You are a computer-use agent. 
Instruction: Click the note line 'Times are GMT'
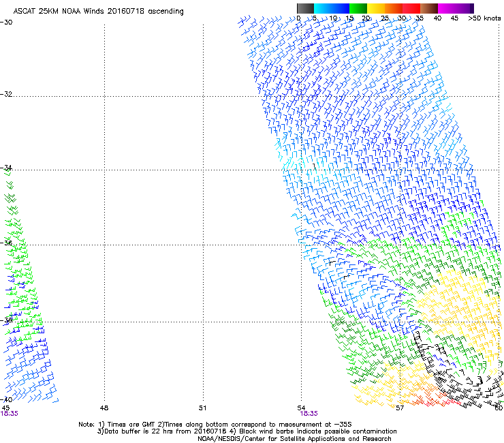130,425
